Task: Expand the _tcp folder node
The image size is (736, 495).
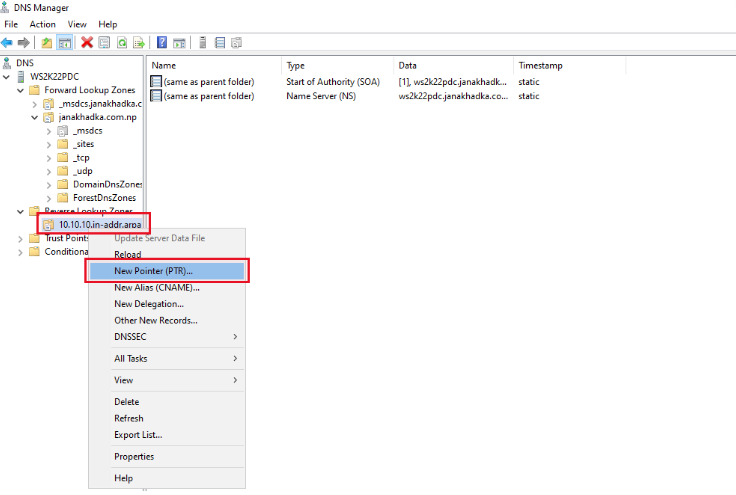Action: pos(49,157)
